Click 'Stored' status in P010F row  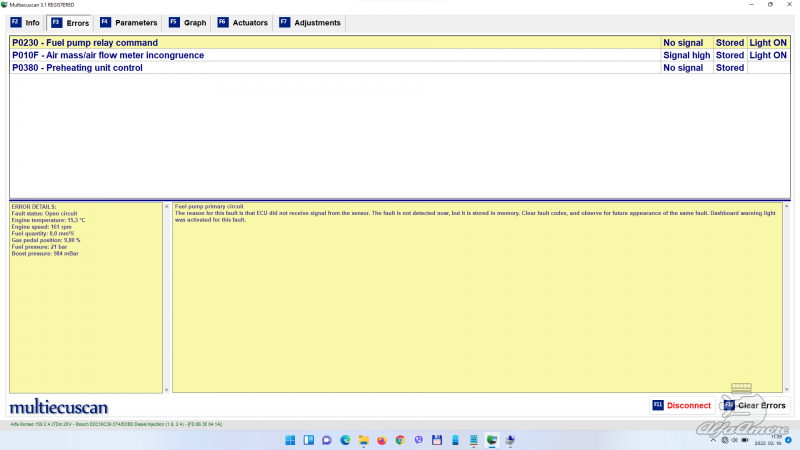tap(730, 55)
